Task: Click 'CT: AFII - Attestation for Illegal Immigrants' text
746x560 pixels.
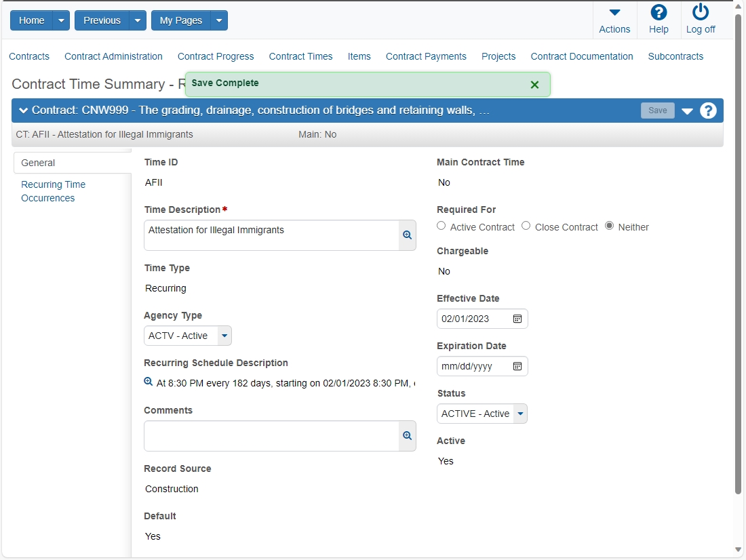Action: click(x=104, y=135)
